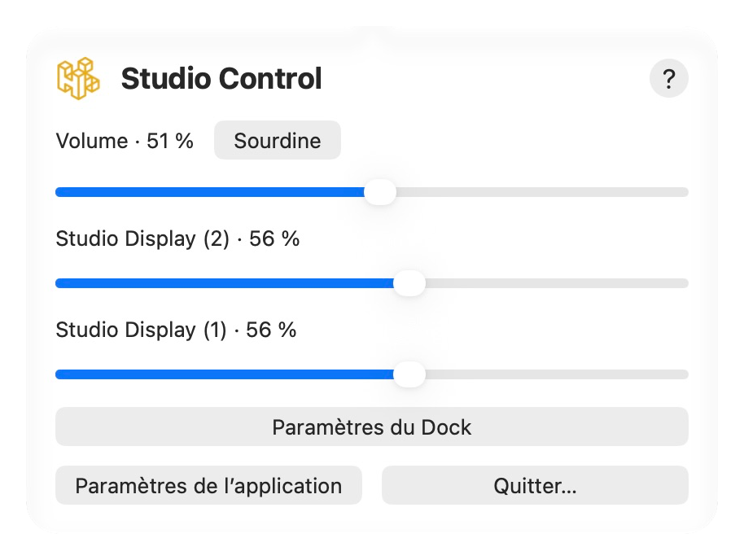744x560 pixels.
Task: Click the gray unfilled part of Studio Display (1) slider
Action: (557, 374)
